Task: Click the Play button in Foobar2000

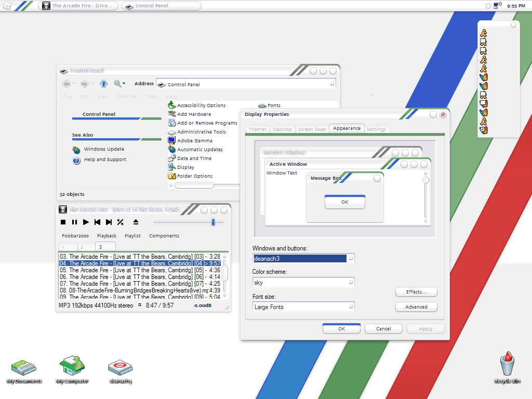Action: pyautogui.click(x=86, y=222)
